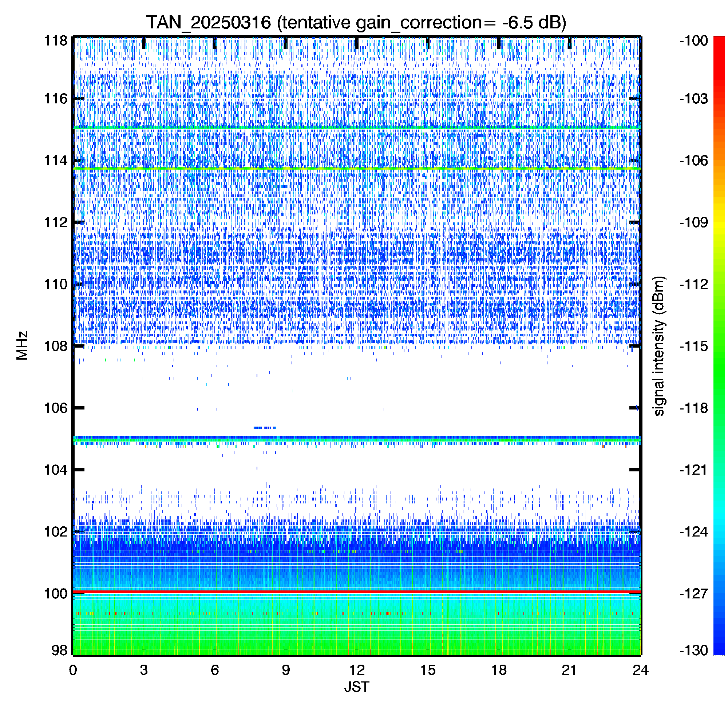This screenshot has width=728, height=728.
Task: Click the MHz y-axis label
Action: (x=22, y=345)
